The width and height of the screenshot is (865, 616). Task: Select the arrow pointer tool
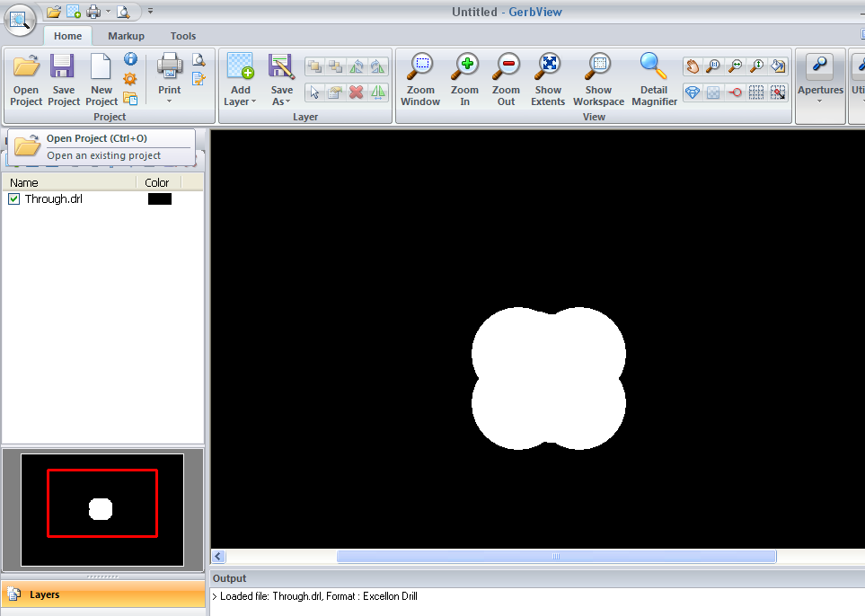point(314,92)
